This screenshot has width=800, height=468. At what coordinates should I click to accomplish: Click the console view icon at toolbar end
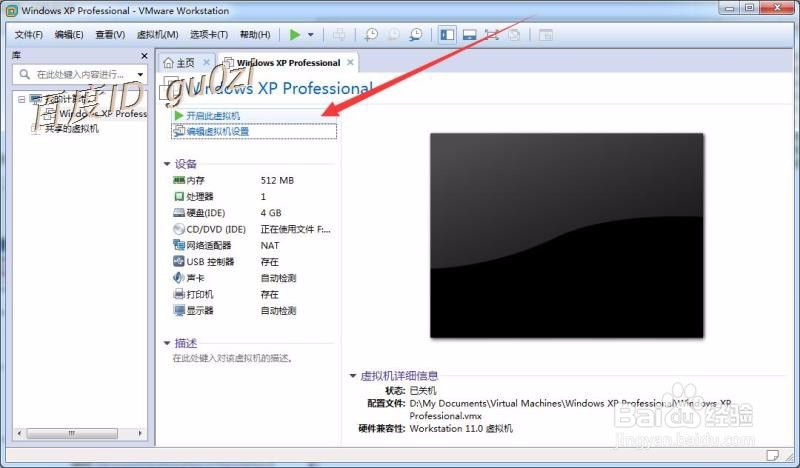click(546, 35)
